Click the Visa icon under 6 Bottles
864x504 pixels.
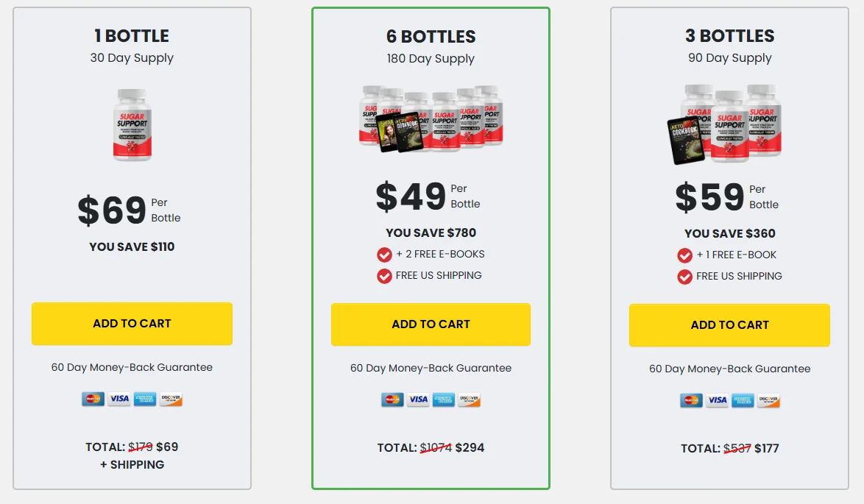(x=418, y=399)
